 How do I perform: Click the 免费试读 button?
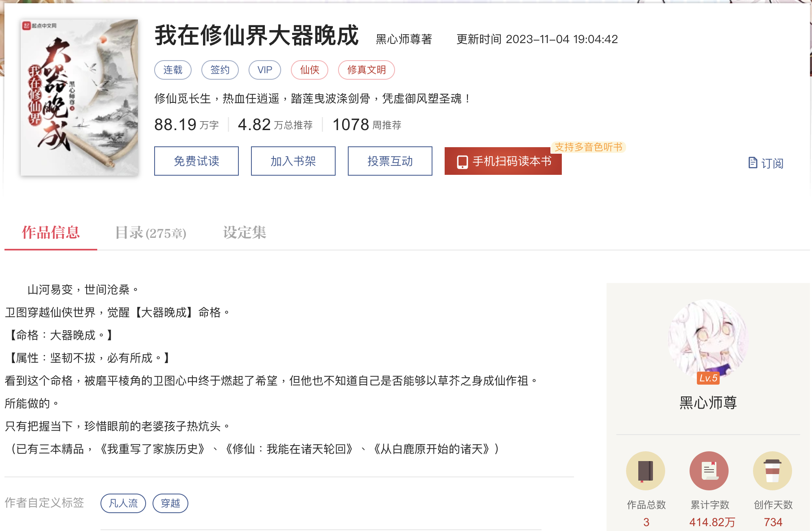pyautogui.click(x=196, y=161)
